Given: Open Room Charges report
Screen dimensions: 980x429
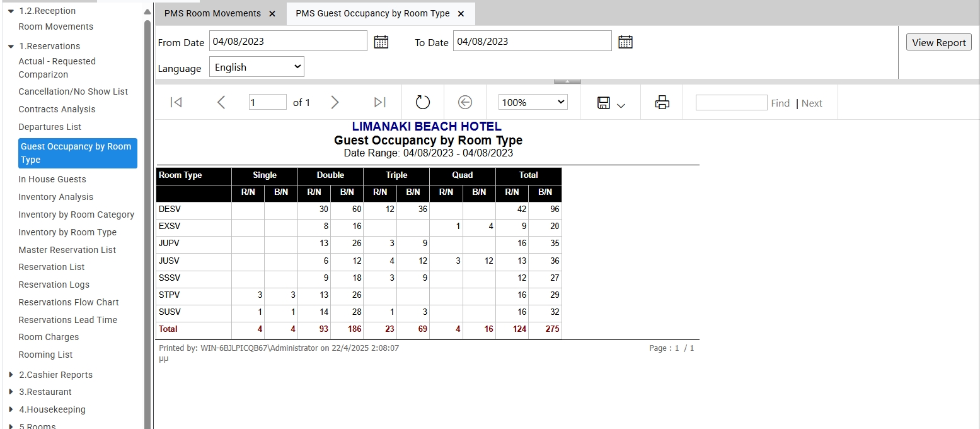Looking at the screenshot, I should point(49,337).
